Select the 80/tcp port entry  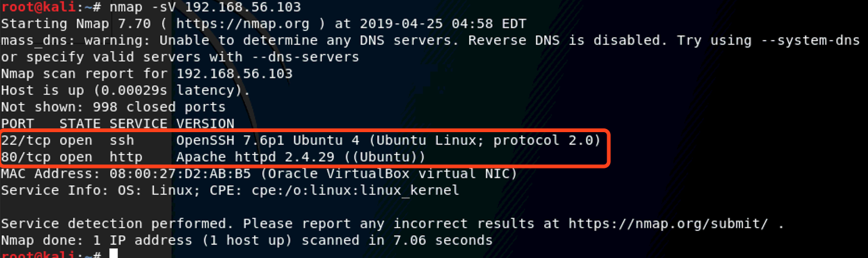pyautogui.click(x=27, y=157)
